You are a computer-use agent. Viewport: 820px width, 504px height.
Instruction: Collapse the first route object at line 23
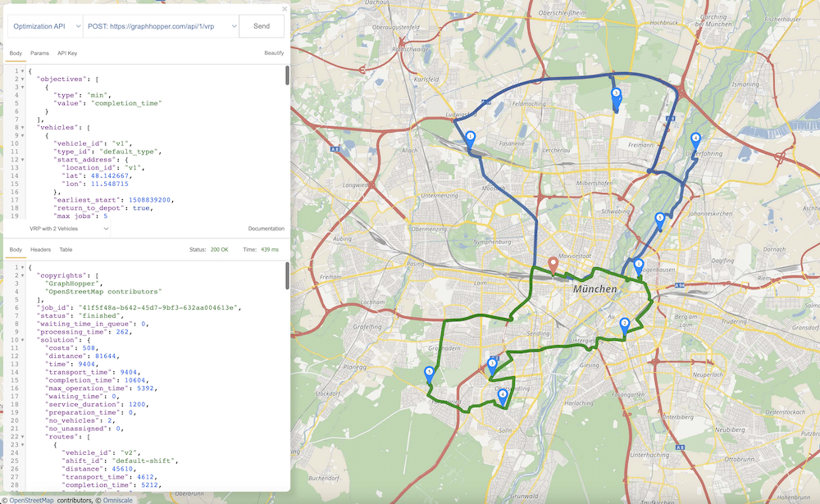pos(22,445)
